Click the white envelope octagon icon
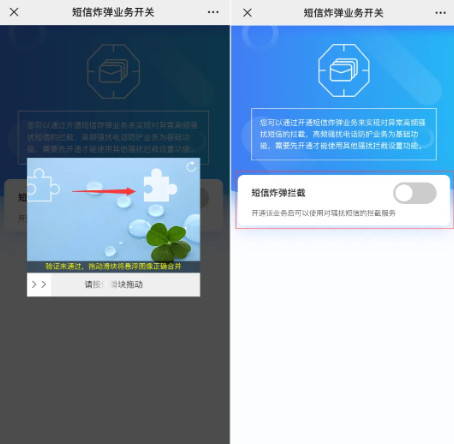The height and width of the screenshot is (444, 454). [x=344, y=71]
